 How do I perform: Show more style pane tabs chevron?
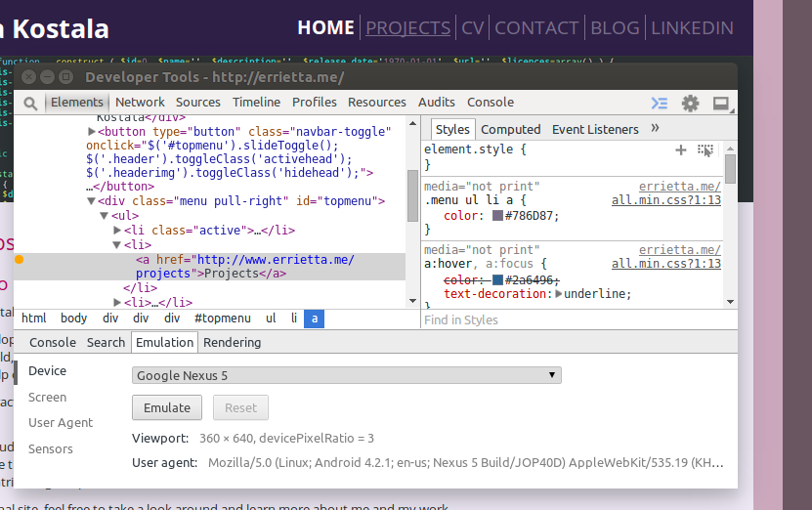tap(655, 129)
